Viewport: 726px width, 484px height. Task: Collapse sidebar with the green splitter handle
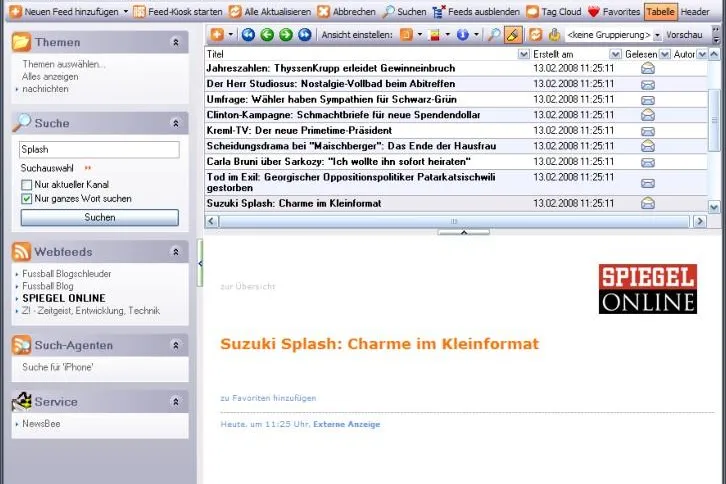pyautogui.click(x=200, y=263)
